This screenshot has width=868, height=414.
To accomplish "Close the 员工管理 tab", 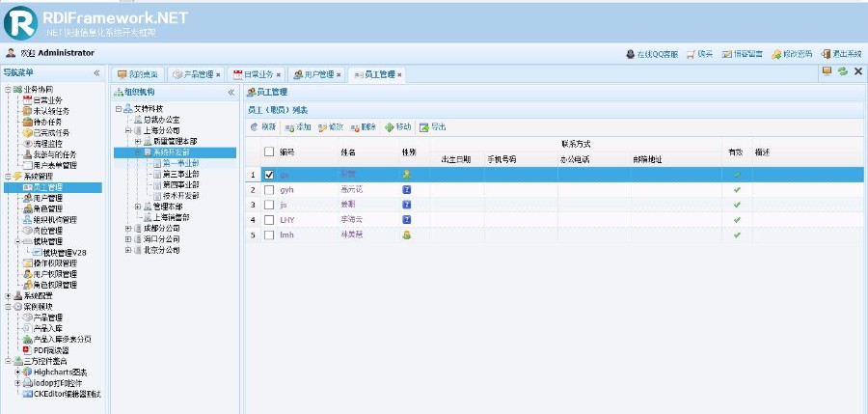I will click(399, 74).
